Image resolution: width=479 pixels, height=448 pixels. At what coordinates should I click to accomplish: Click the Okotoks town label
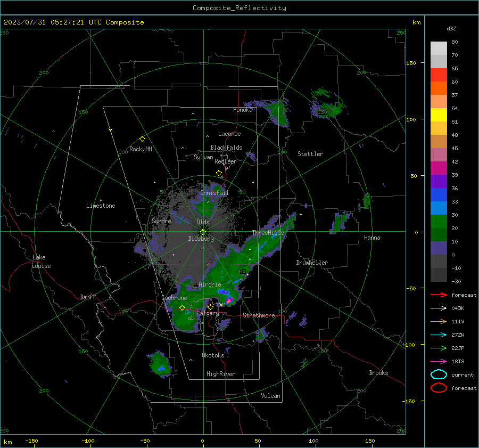[x=213, y=355]
